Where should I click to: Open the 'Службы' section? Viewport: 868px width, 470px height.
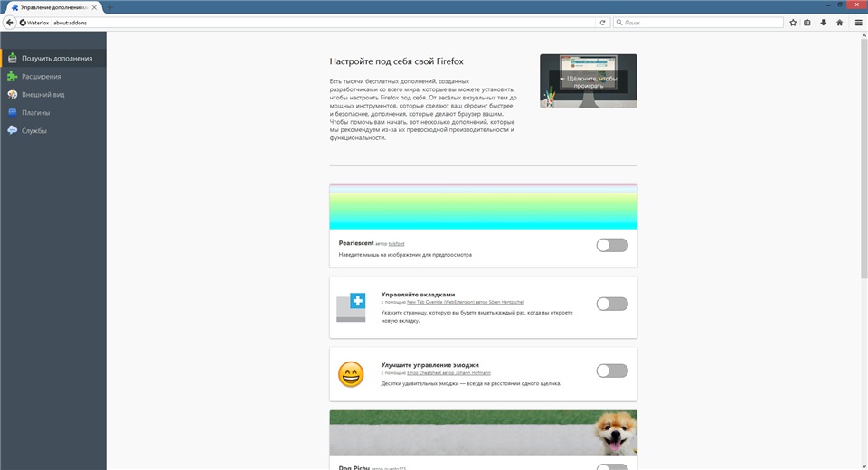pos(53,131)
